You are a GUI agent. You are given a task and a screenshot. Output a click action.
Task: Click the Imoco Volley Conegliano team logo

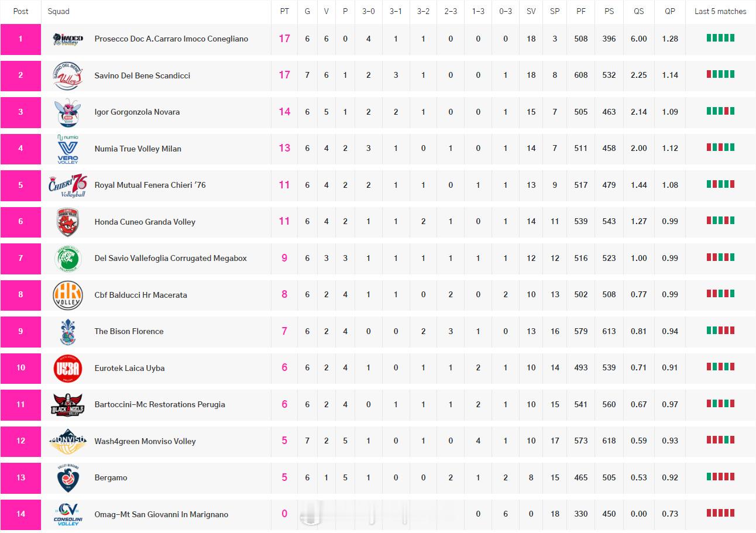click(68, 39)
